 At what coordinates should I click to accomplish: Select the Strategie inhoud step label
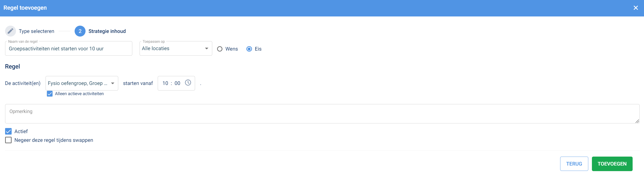pos(107,31)
